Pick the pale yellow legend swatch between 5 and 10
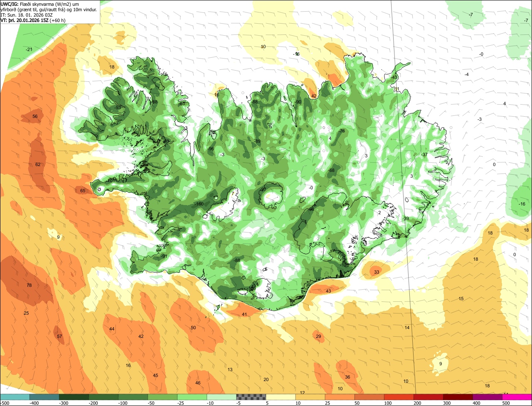 coord(281,397)
